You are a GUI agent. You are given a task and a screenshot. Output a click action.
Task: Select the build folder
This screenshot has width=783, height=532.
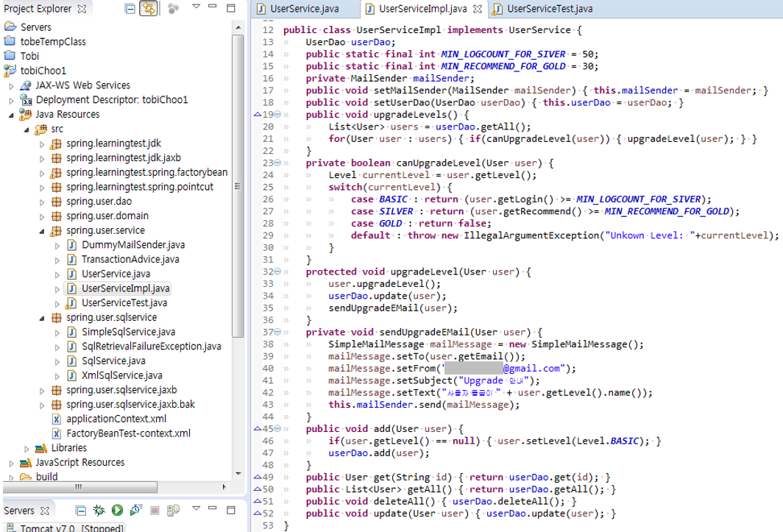[46, 477]
